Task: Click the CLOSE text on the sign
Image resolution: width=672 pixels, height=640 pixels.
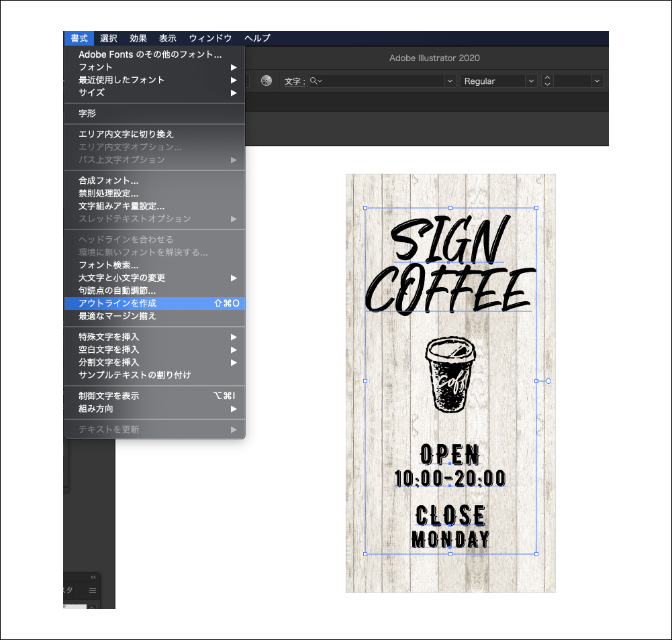Action: 450,515
